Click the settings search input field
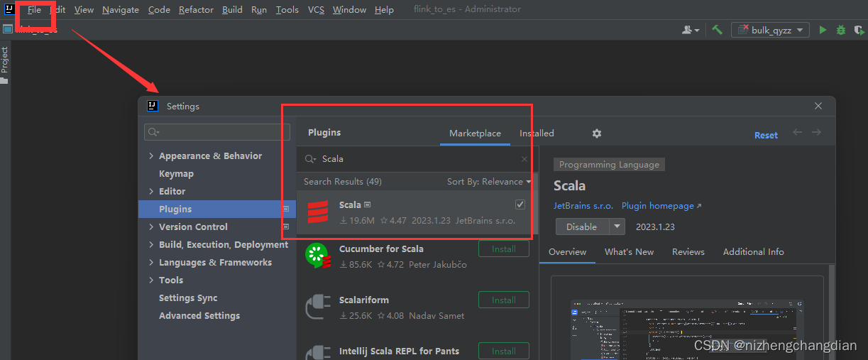The height and width of the screenshot is (360, 868). click(x=217, y=132)
